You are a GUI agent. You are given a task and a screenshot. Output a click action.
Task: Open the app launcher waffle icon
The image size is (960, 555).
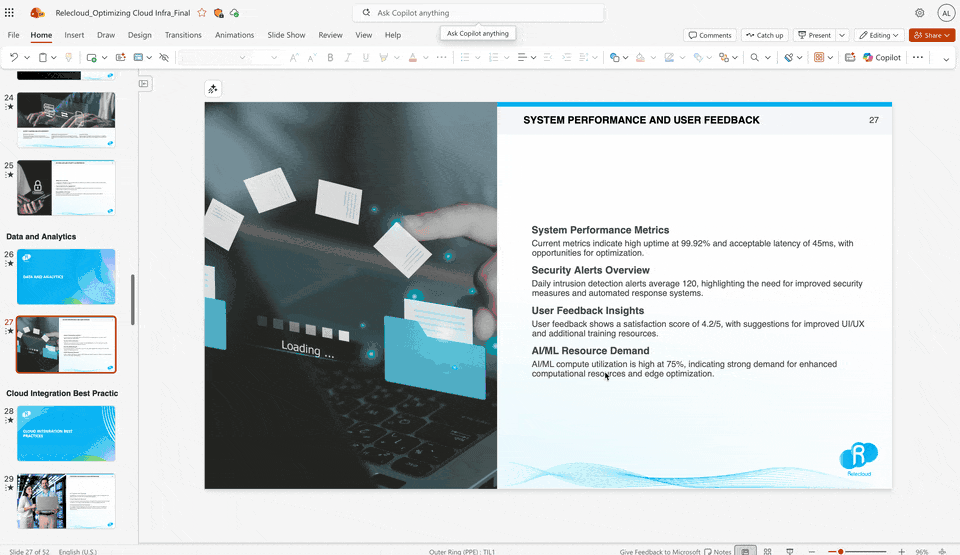(9, 12)
